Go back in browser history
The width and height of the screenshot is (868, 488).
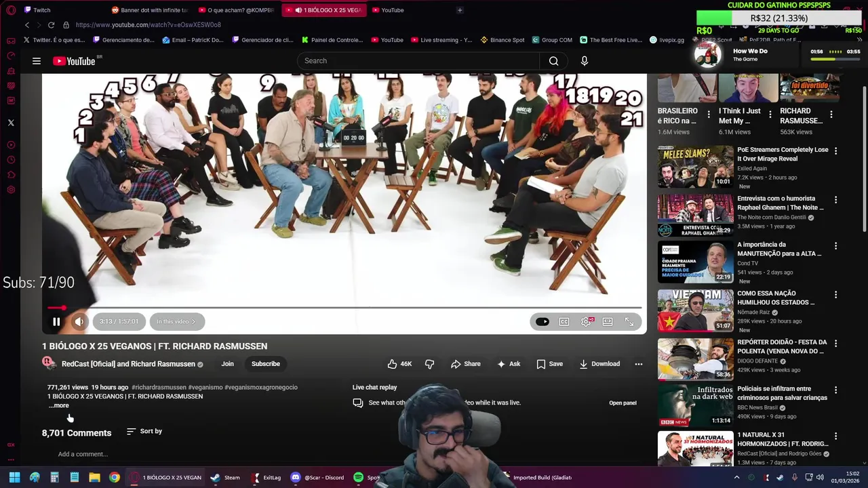point(27,25)
